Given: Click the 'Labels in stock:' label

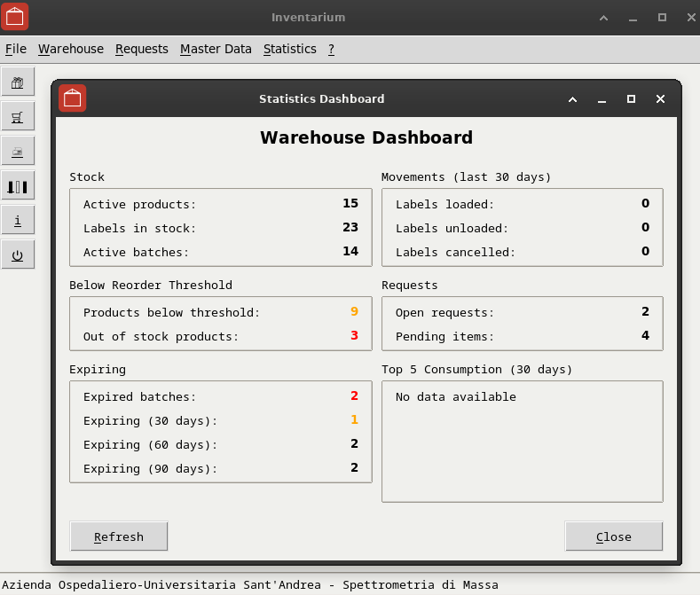Looking at the screenshot, I should point(139,229).
